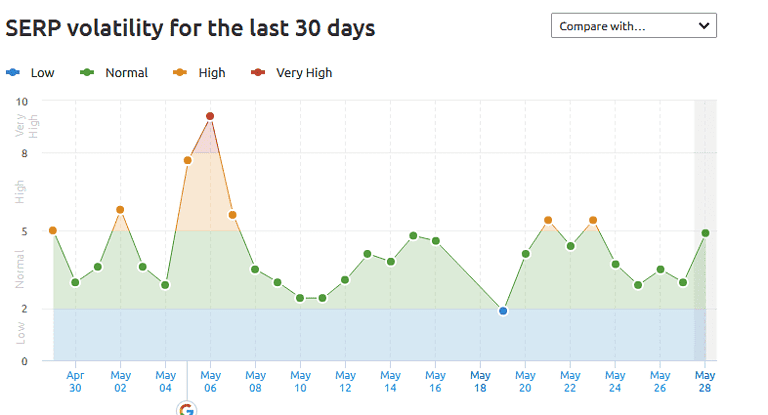Select the last green data point on May 28
The width and height of the screenshot is (768, 415).
point(705,233)
